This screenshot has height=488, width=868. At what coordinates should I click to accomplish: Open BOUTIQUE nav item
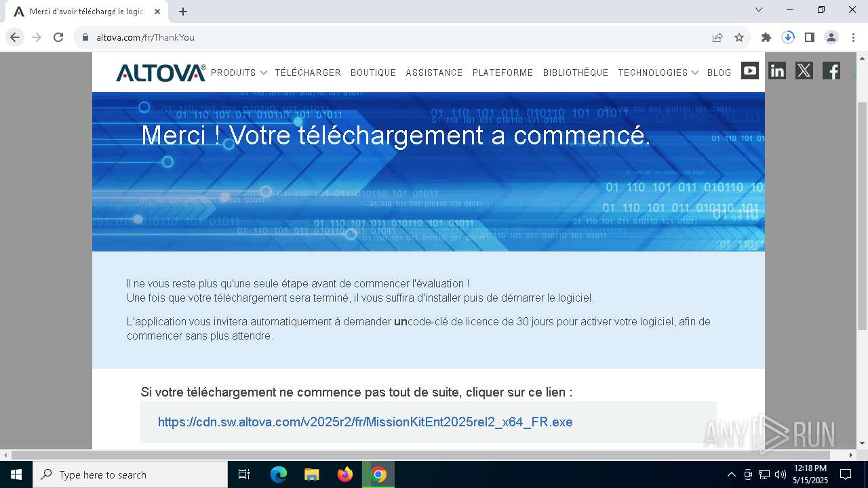(x=373, y=73)
